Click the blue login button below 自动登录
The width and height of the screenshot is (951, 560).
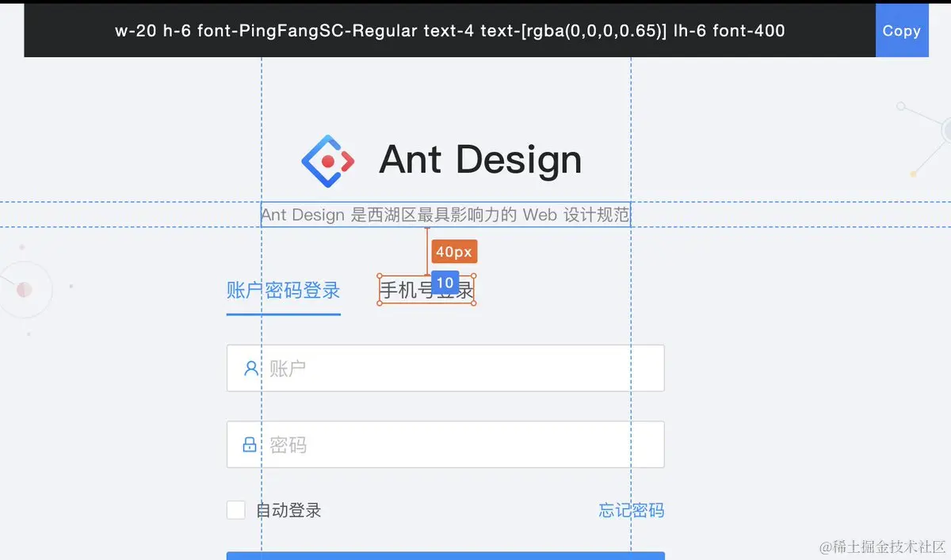coord(445,556)
